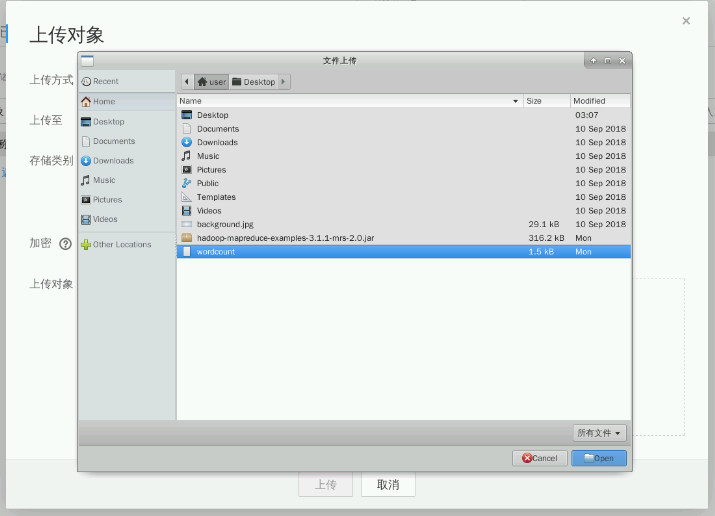
Task: Click the user path breadcrumb
Action: [212, 81]
